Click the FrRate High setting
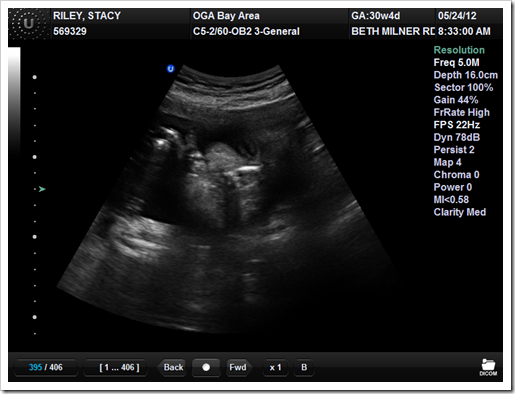Viewport: 515px width, 394px height. [461, 112]
